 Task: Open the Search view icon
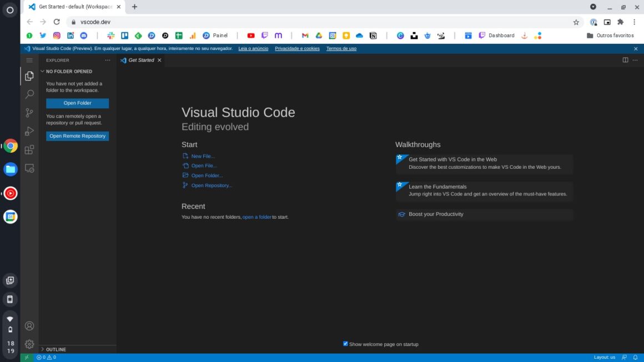[x=29, y=94]
